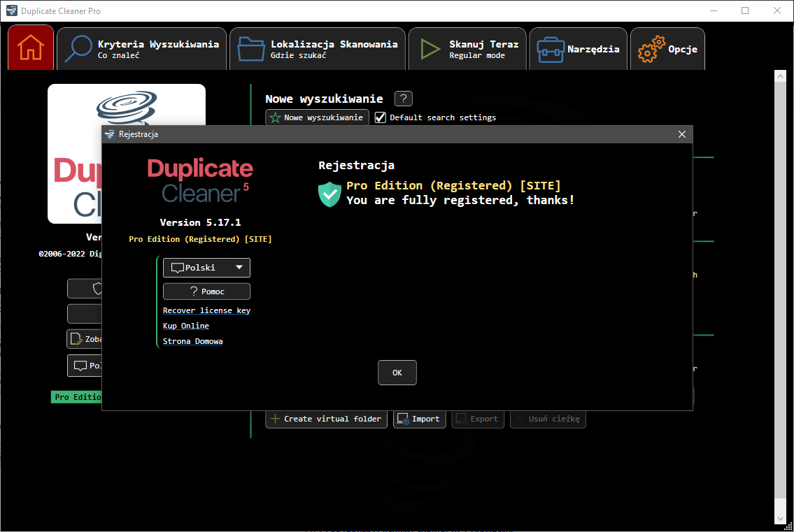Click the Import button

[x=419, y=419]
